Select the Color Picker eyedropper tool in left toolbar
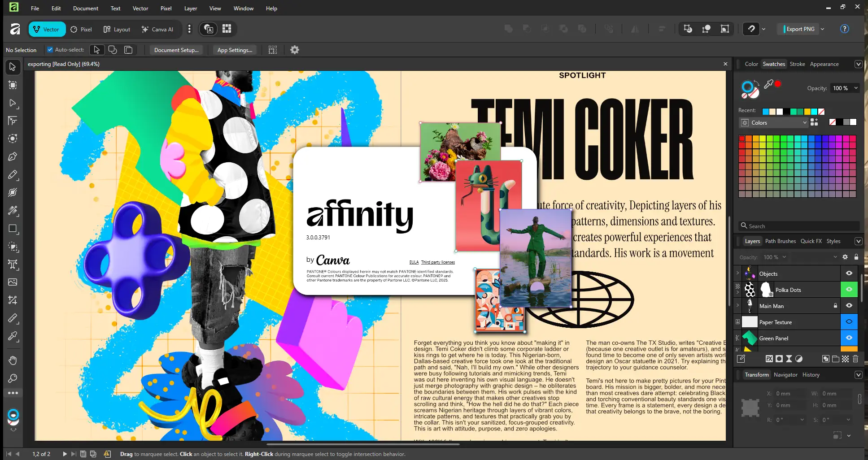 click(13, 336)
